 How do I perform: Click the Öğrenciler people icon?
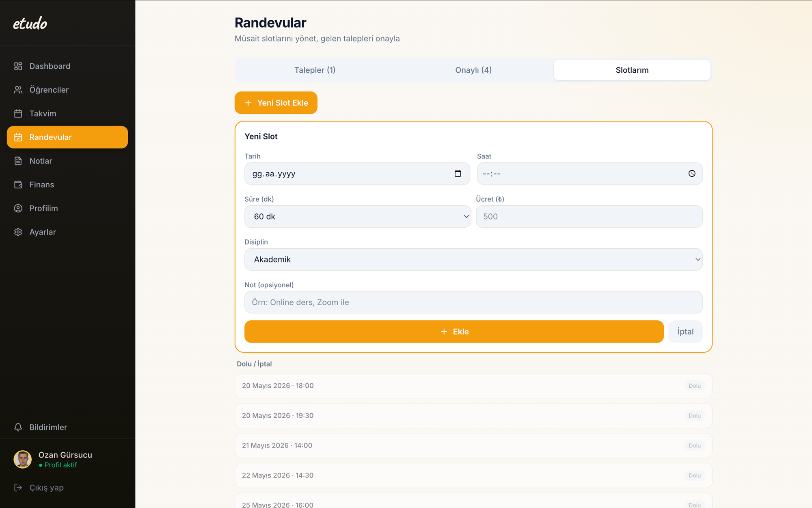[18, 90]
